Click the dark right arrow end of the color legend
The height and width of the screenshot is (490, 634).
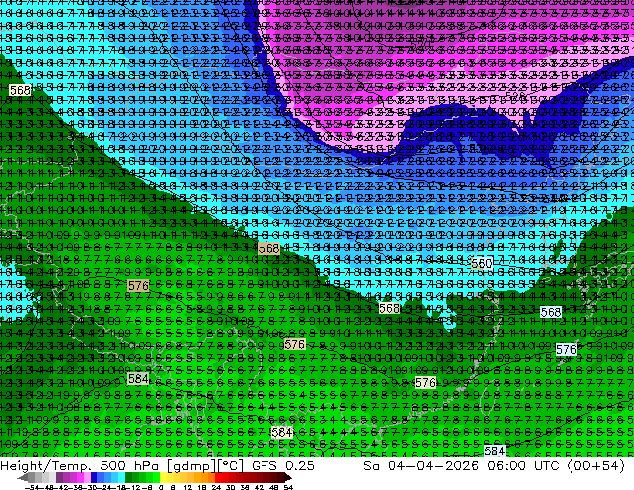(288, 477)
